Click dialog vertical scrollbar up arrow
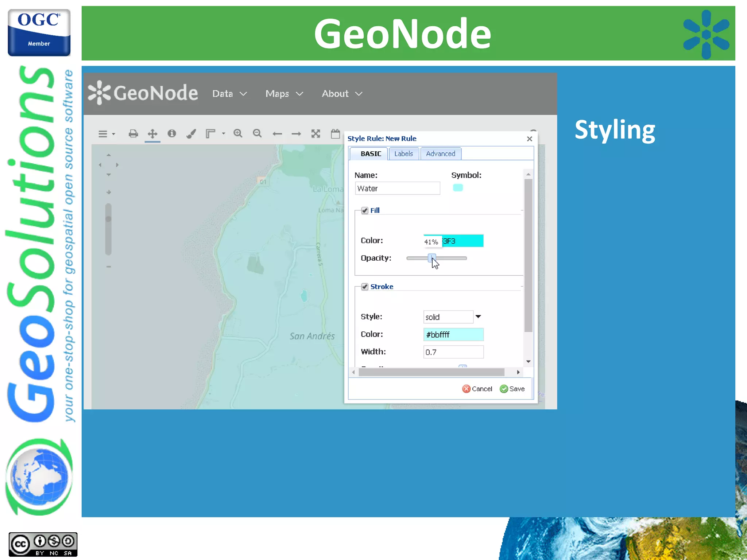The width and height of the screenshot is (747, 560). point(528,174)
